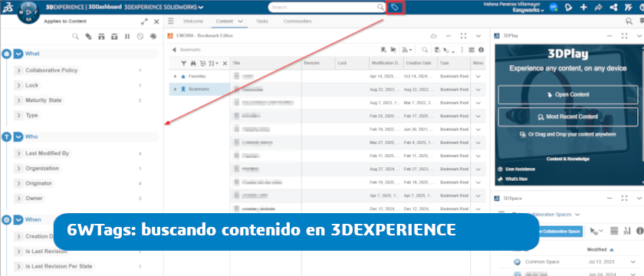644x276 pixels.
Task: Open the share arrow icon in header
Action: (x=598, y=8)
